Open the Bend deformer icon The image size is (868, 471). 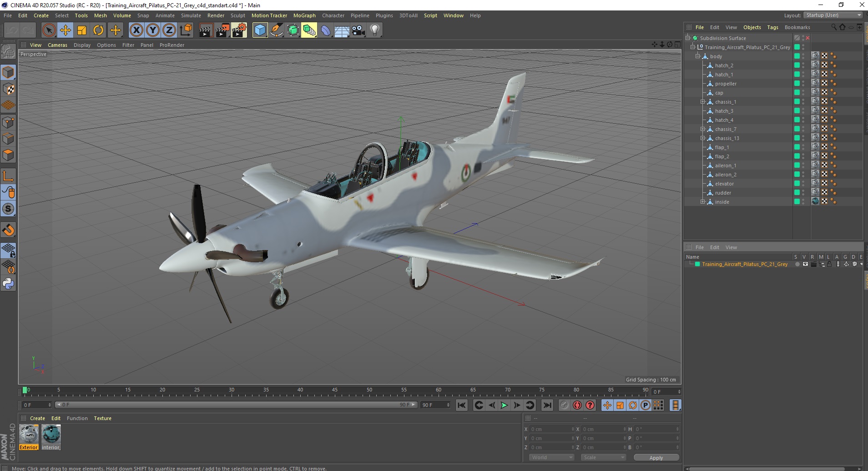(x=326, y=30)
